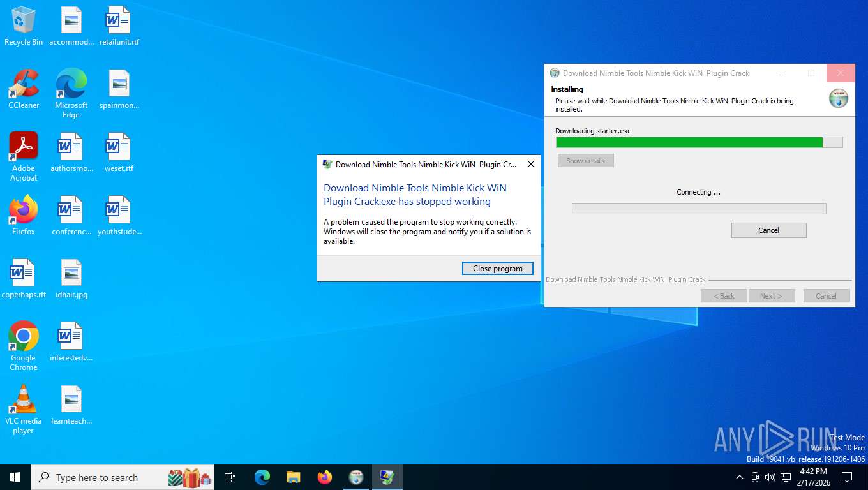Click the meet now tray icon
Viewport: 868px width, 490px height.
[755, 477]
